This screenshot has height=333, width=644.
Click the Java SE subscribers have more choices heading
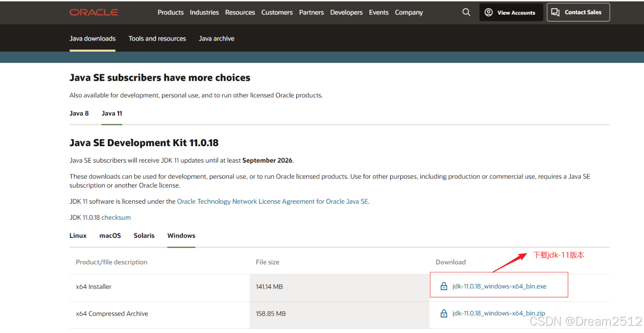coord(160,78)
